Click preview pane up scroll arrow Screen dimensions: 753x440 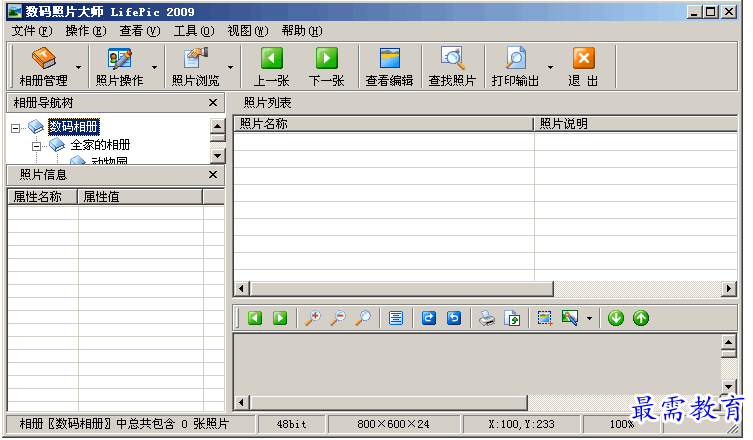(729, 342)
